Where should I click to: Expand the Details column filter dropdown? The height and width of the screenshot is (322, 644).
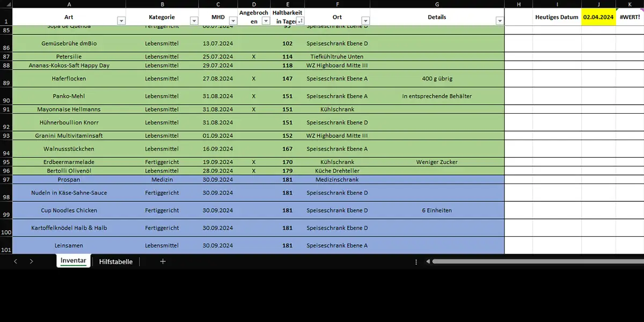coord(500,21)
